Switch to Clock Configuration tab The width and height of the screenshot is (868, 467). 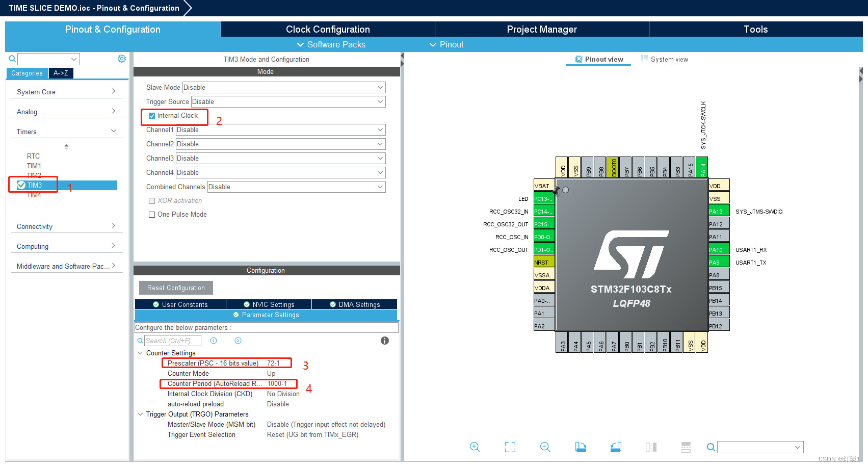tap(328, 29)
